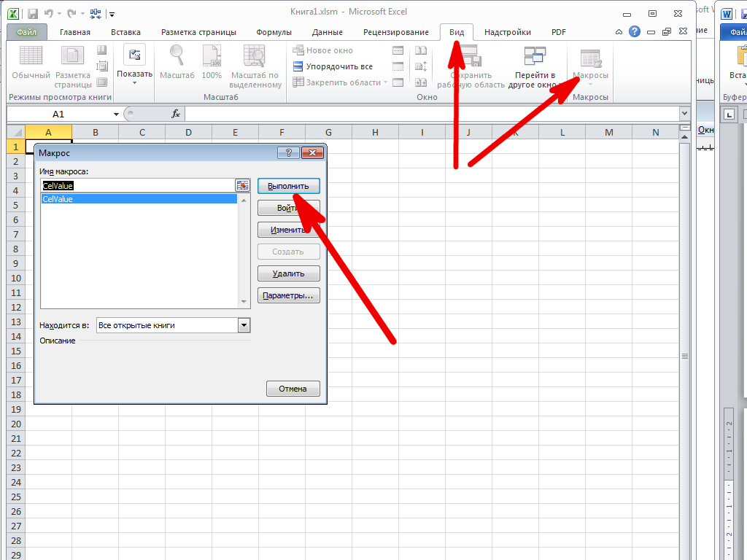Viewport: 747px width, 560px height.
Task: Click the Word application icon in Word window
Action: tap(727, 14)
